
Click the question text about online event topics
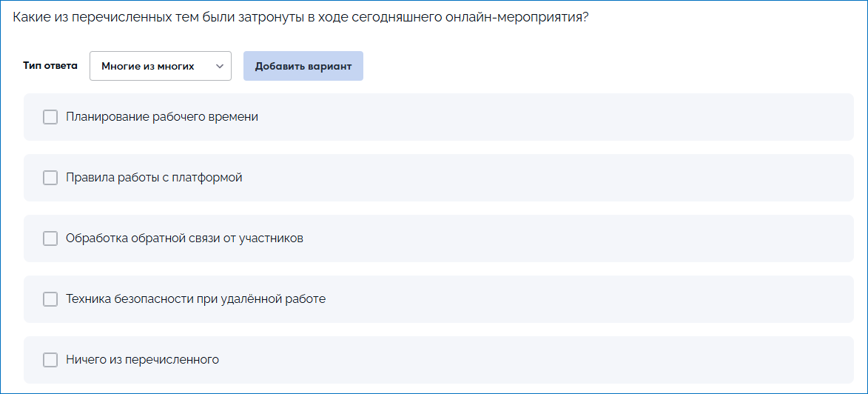click(x=300, y=18)
